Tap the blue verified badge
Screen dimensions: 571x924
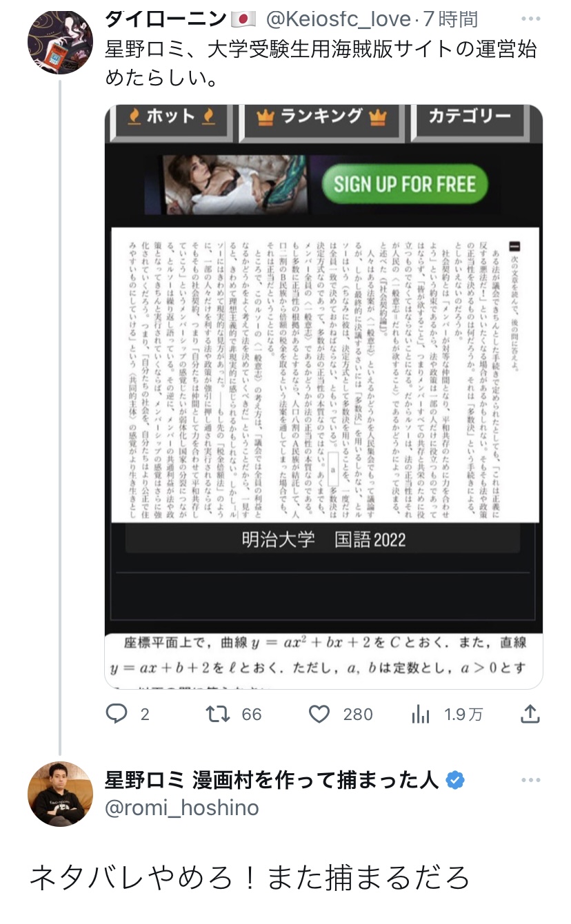[x=455, y=780]
